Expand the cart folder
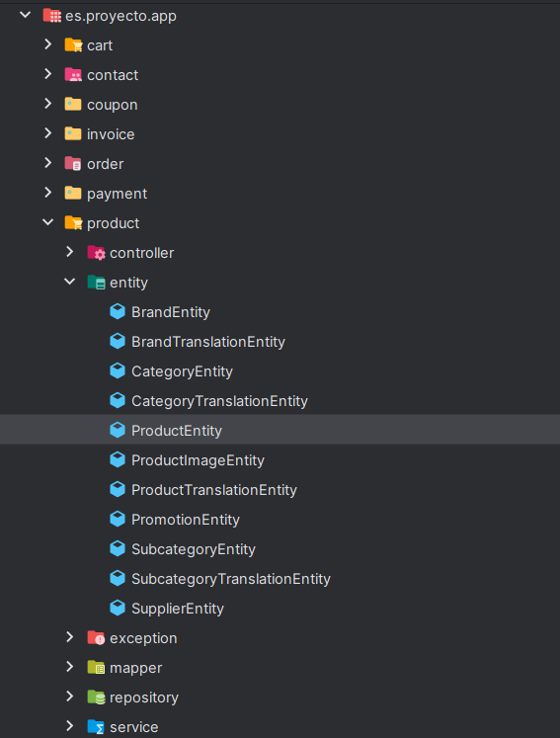Image resolution: width=560 pixels, height=738 pixels. pyautogui.click(x=48, y=44)
